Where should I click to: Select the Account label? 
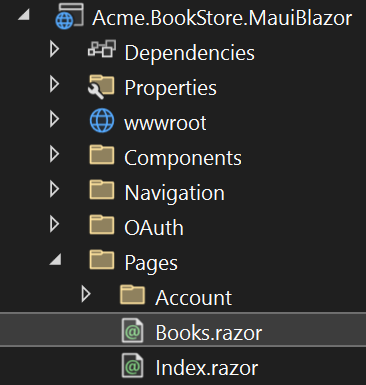(193, 298)
